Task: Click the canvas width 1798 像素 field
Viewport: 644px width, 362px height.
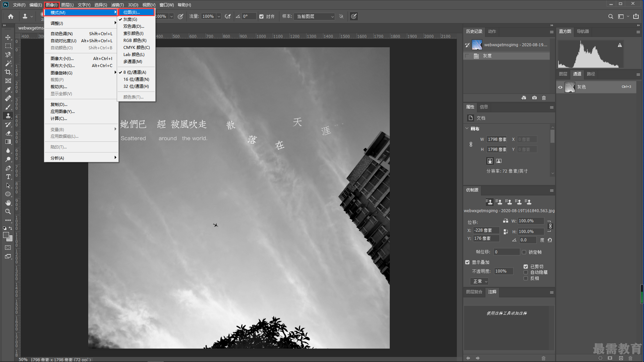Action: (x=497, y=139)
